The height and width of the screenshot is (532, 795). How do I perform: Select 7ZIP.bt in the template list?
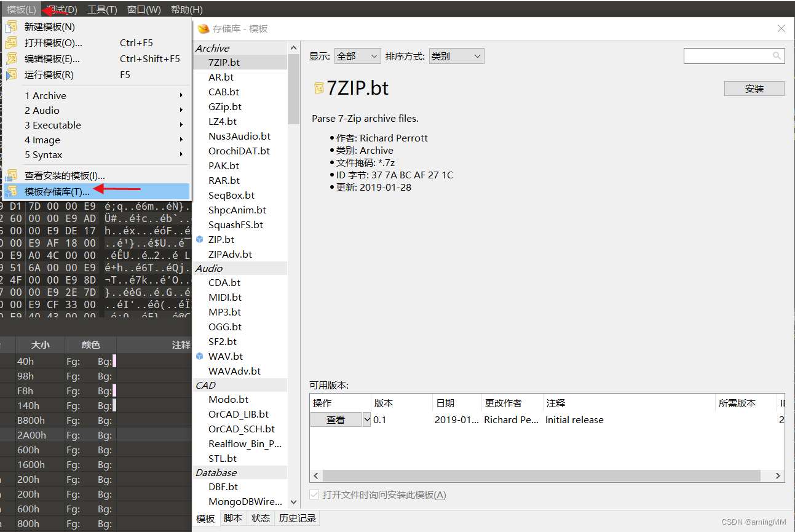click(x=240, y=62)
